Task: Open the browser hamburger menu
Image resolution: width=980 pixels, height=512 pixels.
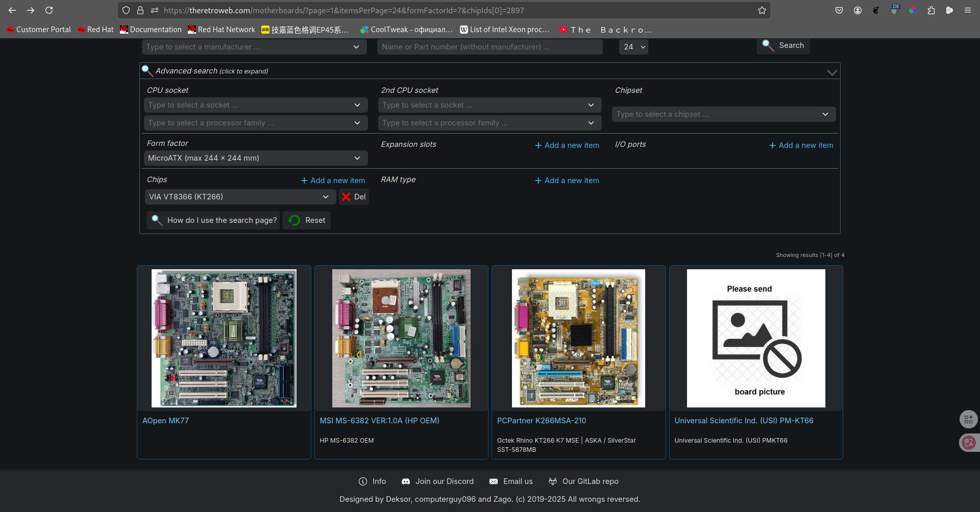Action: pyautogui.click(x=967, y=10)
